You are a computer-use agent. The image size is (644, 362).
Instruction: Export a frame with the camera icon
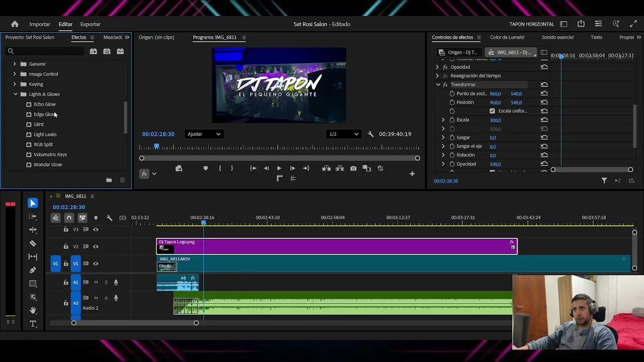pyautogui.click(x=353, y=168)
